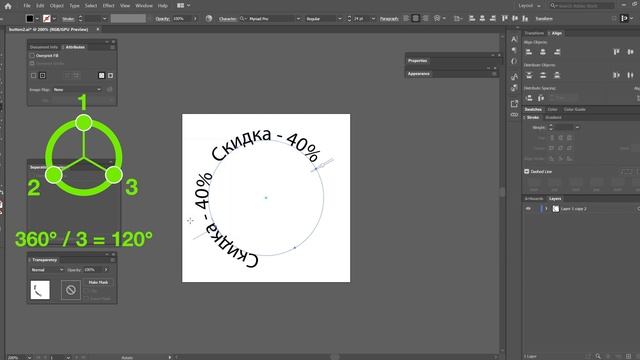Click Vertical Distribute Top in Align panel
640x360 pixels.
click(529, 75)
